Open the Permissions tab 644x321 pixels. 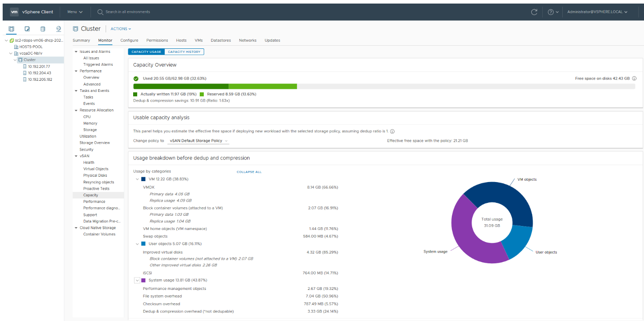[x=157, y=40]
